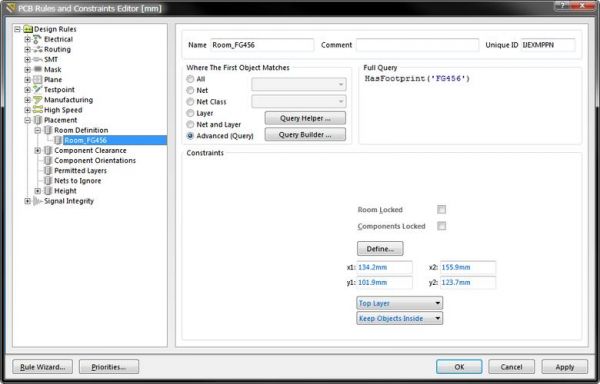Click the y2 coordinate field
The height and width of the screenshot is (384, 600).
[x=468, y=282]
